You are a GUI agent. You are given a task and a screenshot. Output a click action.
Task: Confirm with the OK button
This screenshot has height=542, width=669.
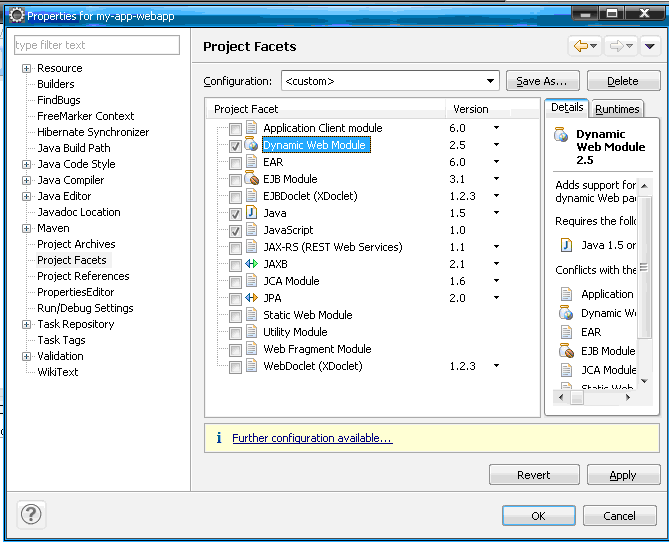pyautogui.click(x=538, y=516)
